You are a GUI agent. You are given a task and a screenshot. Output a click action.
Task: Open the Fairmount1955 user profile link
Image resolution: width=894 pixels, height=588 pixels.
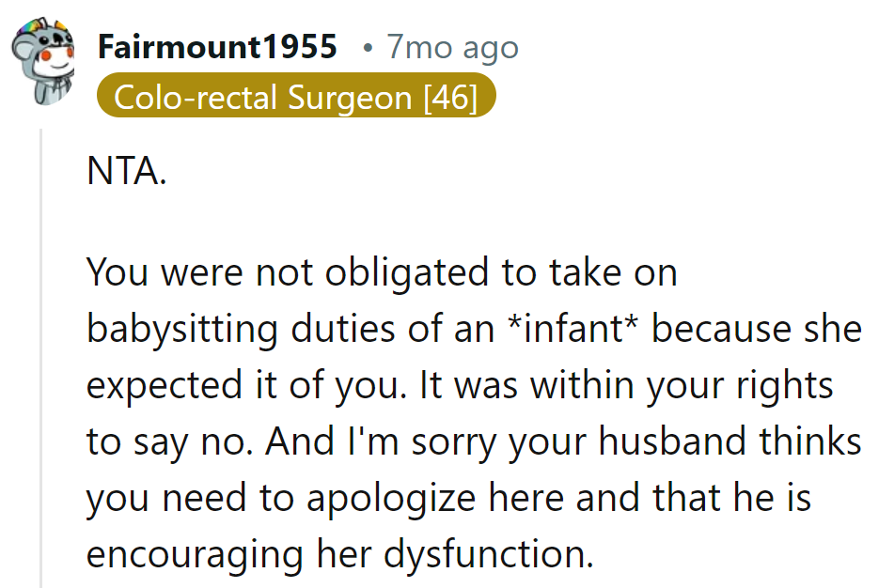[217, 47]
